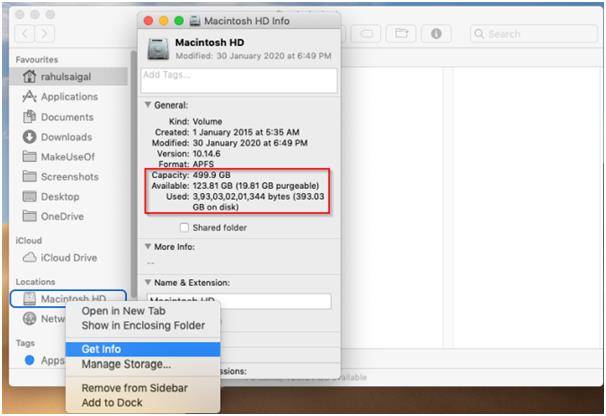Choose Open in New Tab

coord(143,311)
